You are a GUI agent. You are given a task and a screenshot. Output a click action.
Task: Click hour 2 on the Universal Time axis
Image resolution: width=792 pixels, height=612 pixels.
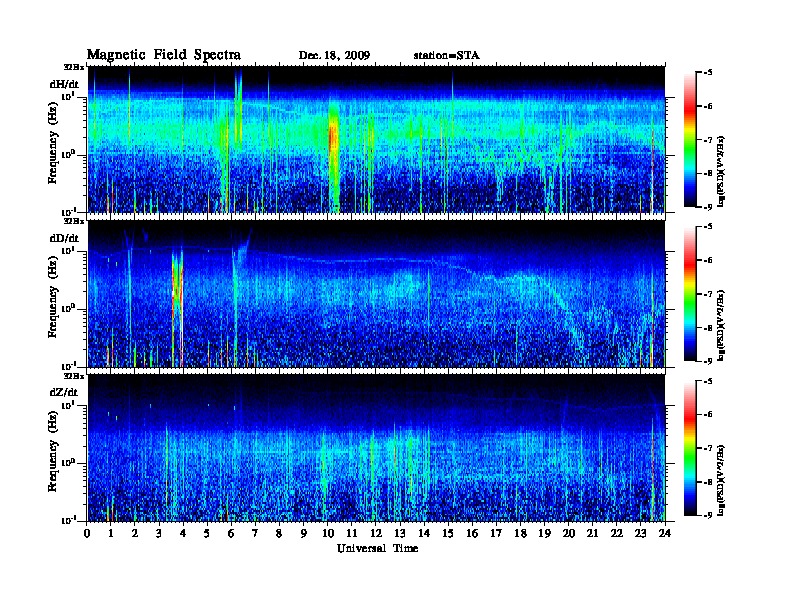pos(135,533)
